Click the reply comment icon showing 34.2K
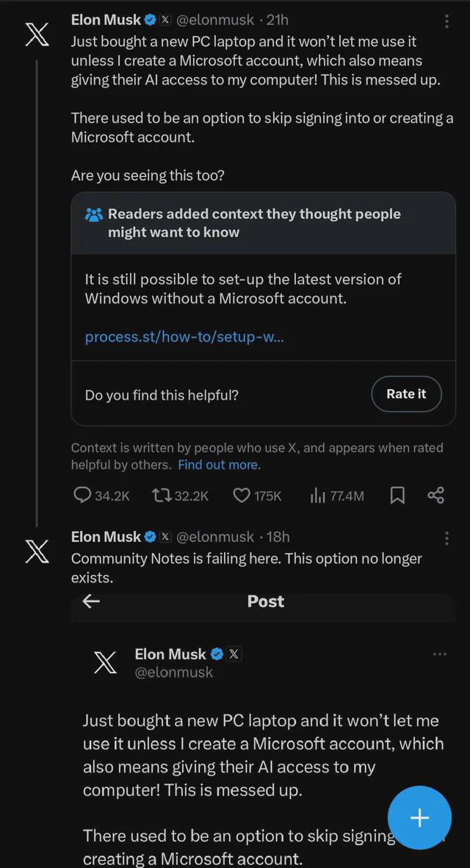This screenshot has width=470, height=868. (x=82, y=496)
